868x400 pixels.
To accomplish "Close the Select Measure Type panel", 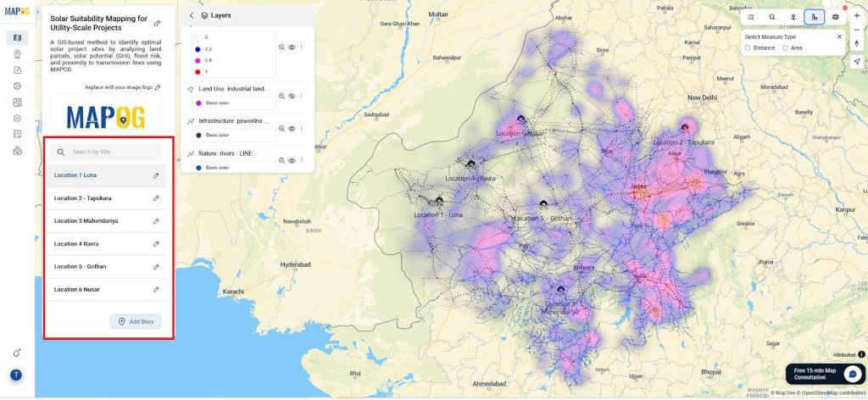I will [839, 37].
